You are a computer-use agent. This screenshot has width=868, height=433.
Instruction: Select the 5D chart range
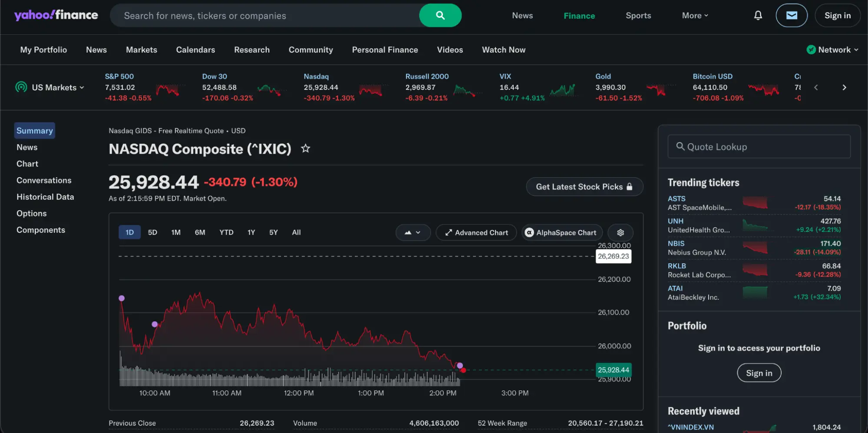[x=152, y=232]
